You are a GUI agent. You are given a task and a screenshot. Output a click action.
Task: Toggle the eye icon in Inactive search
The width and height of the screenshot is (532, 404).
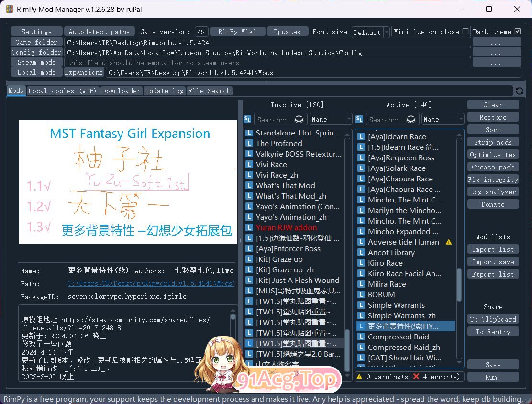[x=299, y=119]
